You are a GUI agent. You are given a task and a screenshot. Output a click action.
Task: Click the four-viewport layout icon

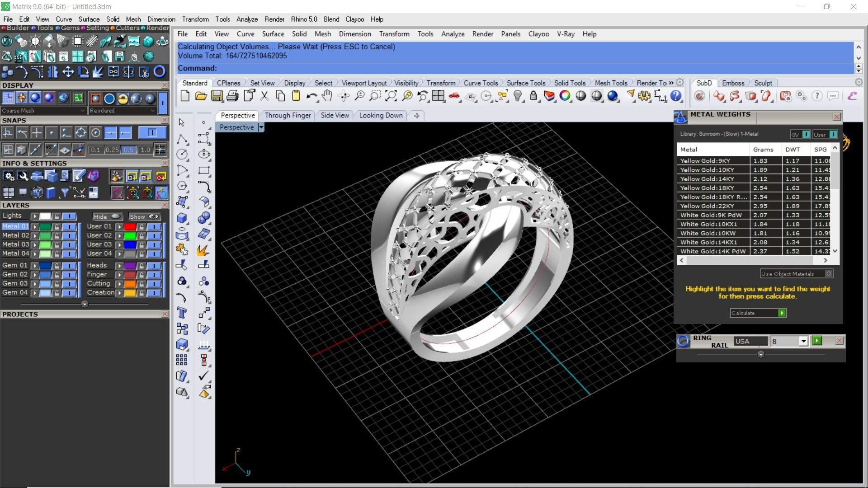pyautogui.click(x=438, y=96)
